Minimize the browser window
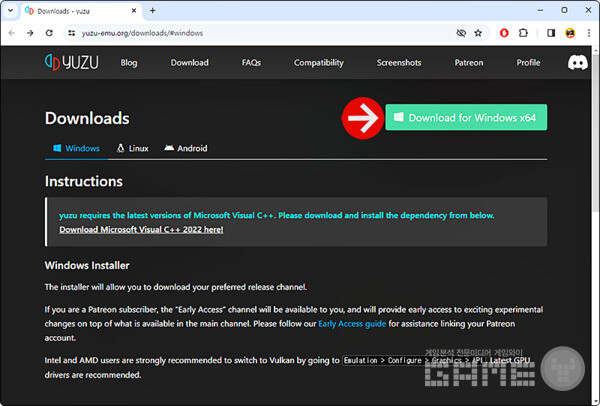This screenshot has height=406, width=600. [540, 10]
